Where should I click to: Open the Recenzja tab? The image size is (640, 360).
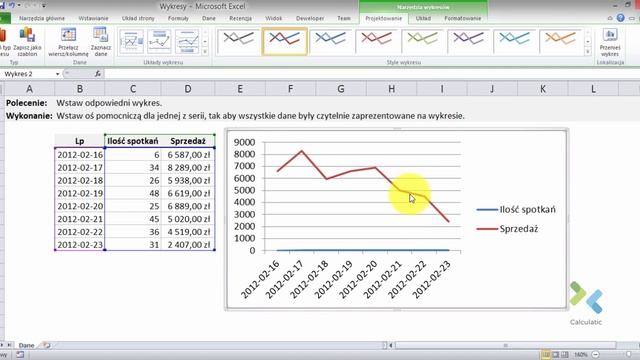pyautogui.click(x=240, y=18)
